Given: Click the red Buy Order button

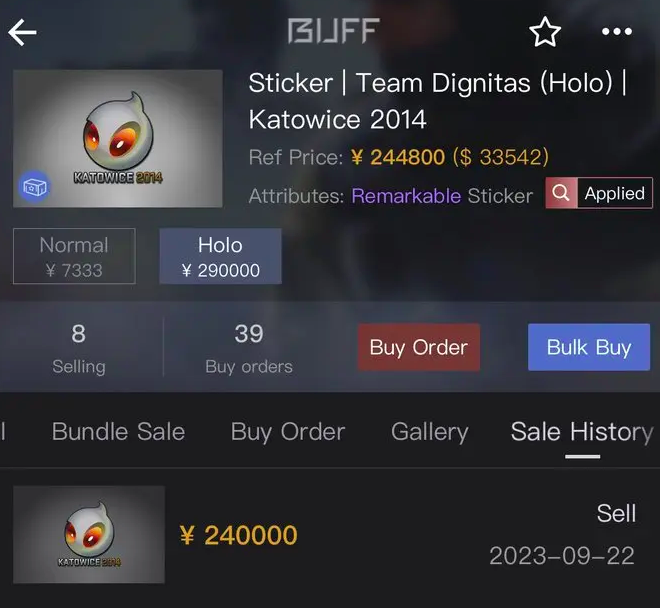Looking at the screenshot, I should tap(419, 347).
